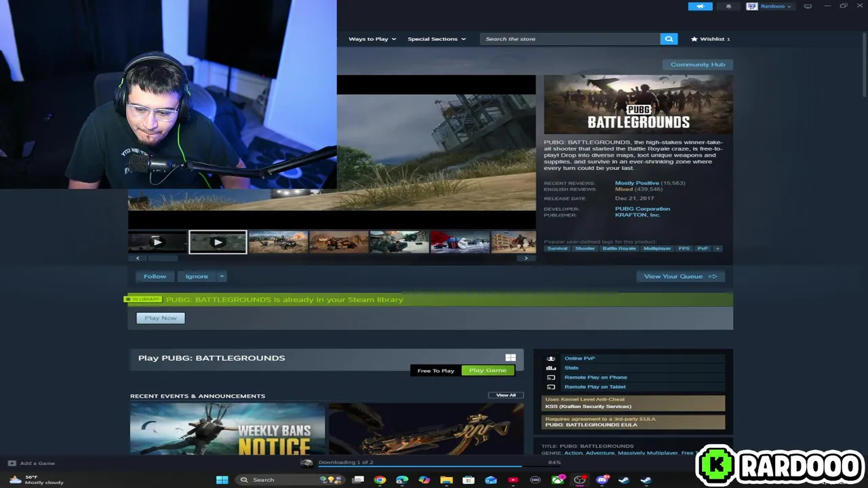Open the Special Sections dropdown
This screenshot has height=488, width=868.
(437, 39)
